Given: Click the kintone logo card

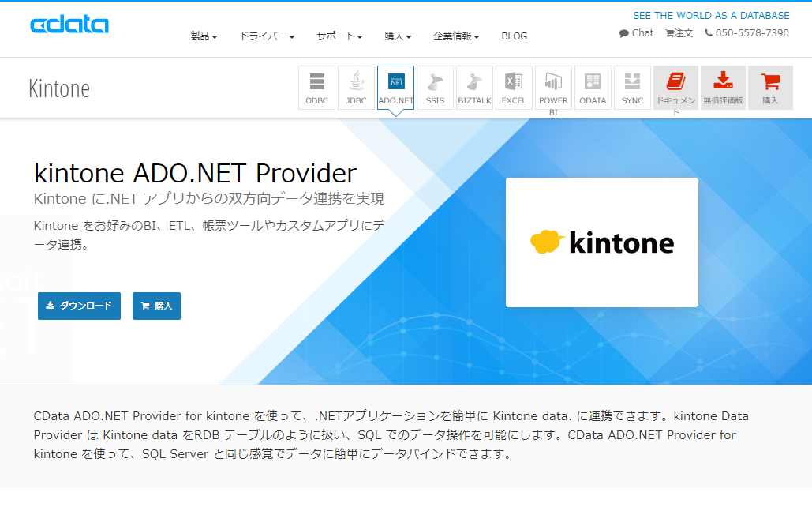Looking at the screenshot, I should tap(602, 242).
